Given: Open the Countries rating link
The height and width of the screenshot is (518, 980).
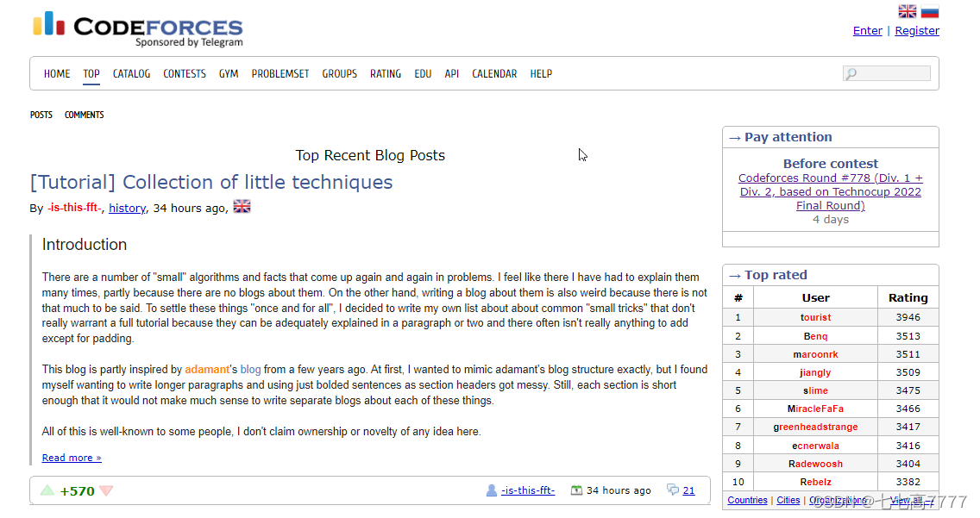Looking at the screenshot, I should [x=747, y=500].
